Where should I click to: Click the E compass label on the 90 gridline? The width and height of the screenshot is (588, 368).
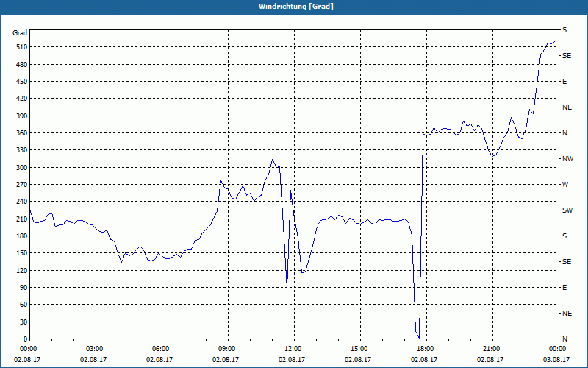coord(564,288)
